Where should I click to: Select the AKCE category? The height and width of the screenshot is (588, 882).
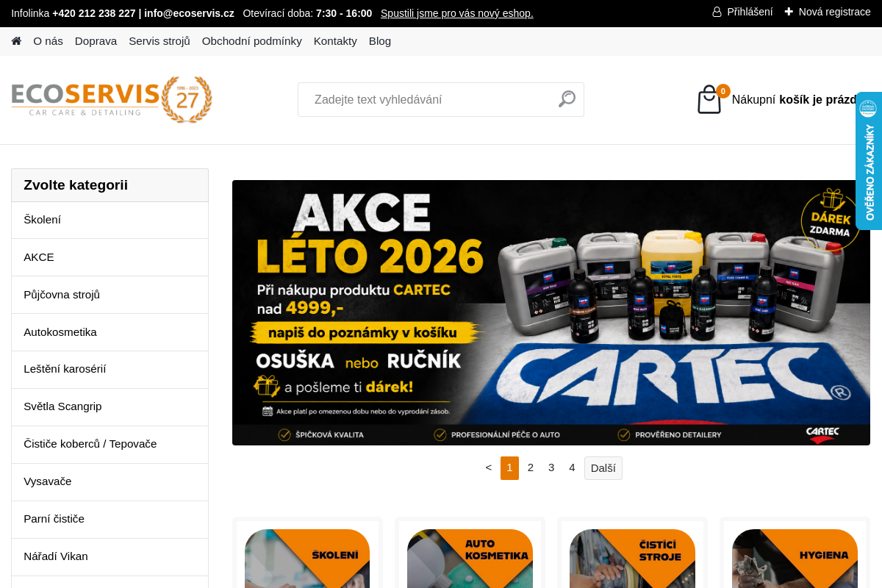coord(110,257)
